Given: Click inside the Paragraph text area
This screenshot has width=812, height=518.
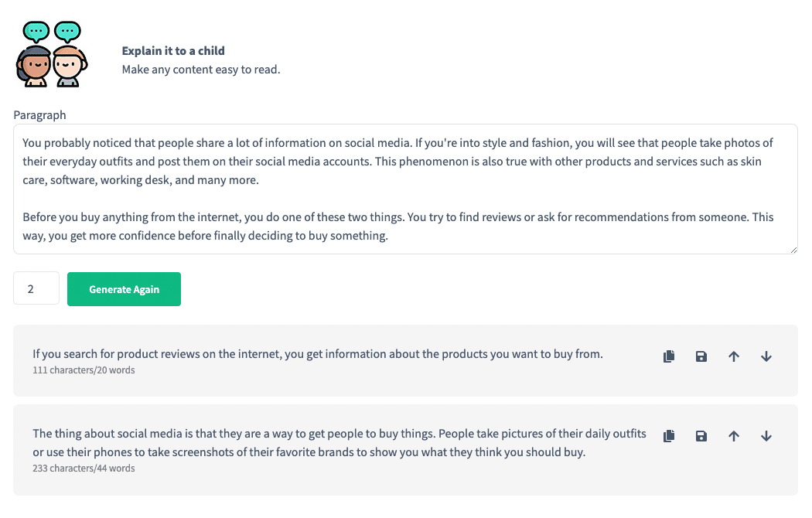Looking at the screenshot, I should (405, 189).
